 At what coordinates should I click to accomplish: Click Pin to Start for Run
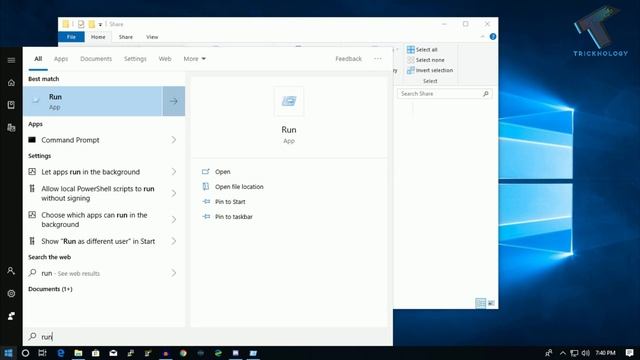(230, 202)
